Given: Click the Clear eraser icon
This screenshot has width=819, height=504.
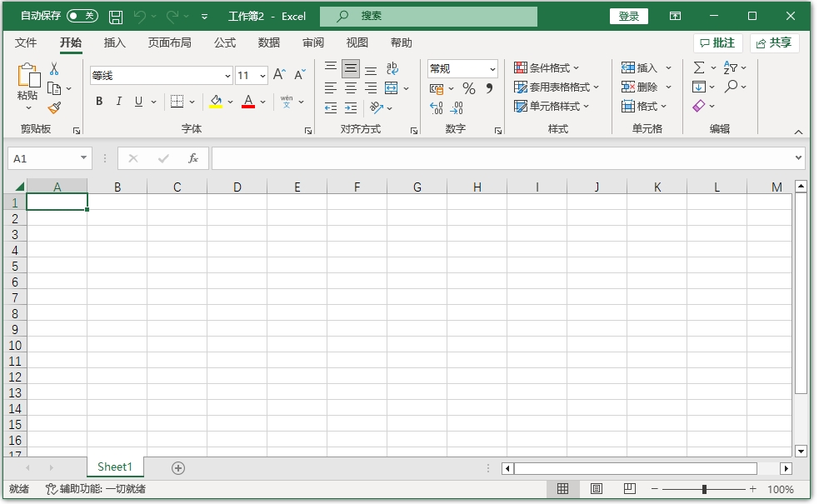Looking at the screenshot, I should click(x=699, y=106).
